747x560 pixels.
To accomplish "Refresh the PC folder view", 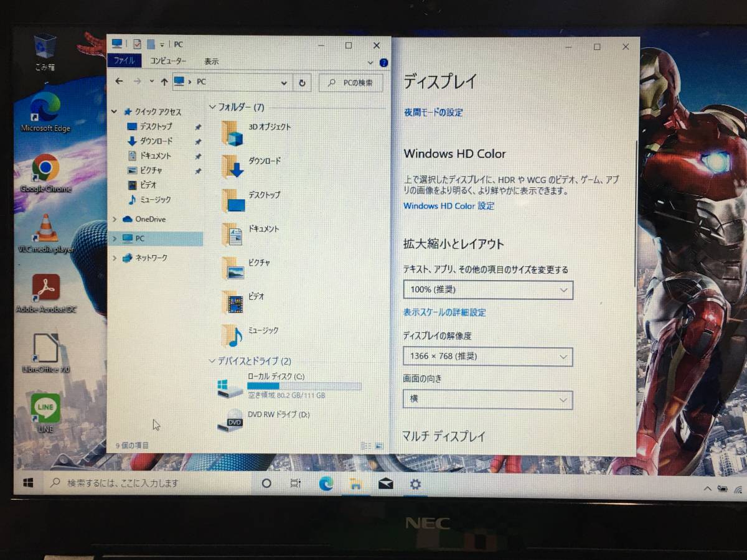I will [303, 82].
